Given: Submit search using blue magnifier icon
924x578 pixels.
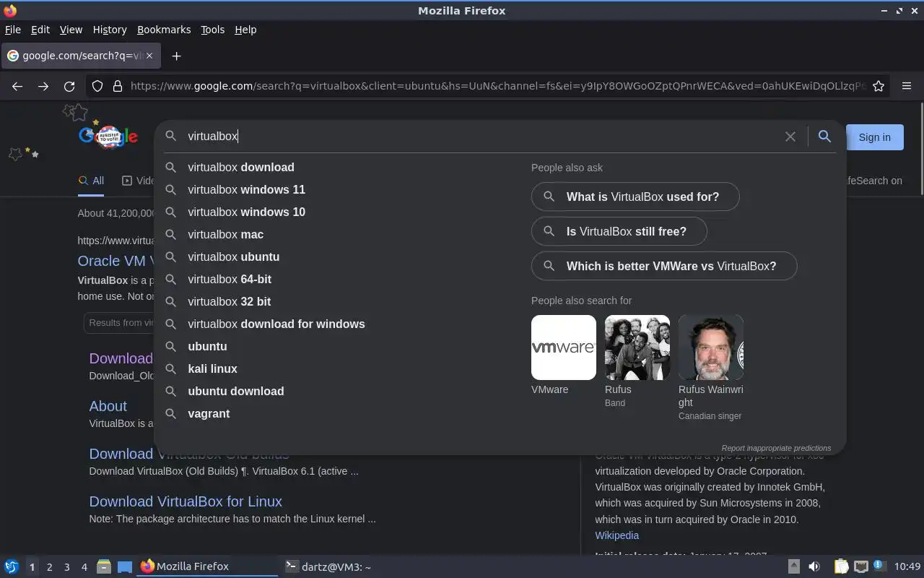Looking at the screenshot, I should [824, 137].
